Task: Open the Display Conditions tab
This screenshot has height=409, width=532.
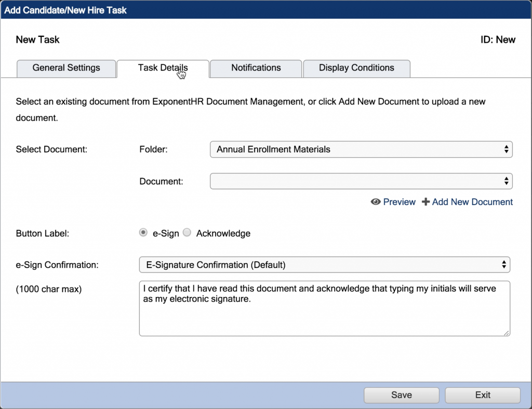Action: [x=356, y=68]
